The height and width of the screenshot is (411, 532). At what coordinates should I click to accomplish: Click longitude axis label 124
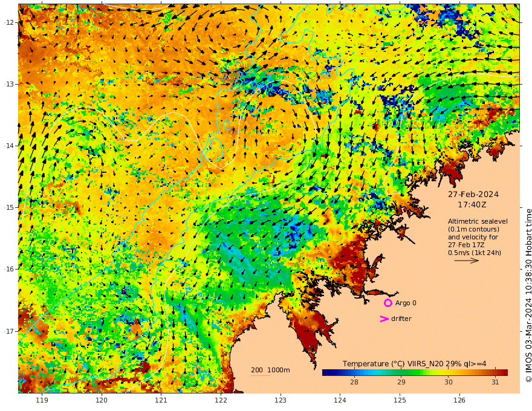tap(340, 401)
